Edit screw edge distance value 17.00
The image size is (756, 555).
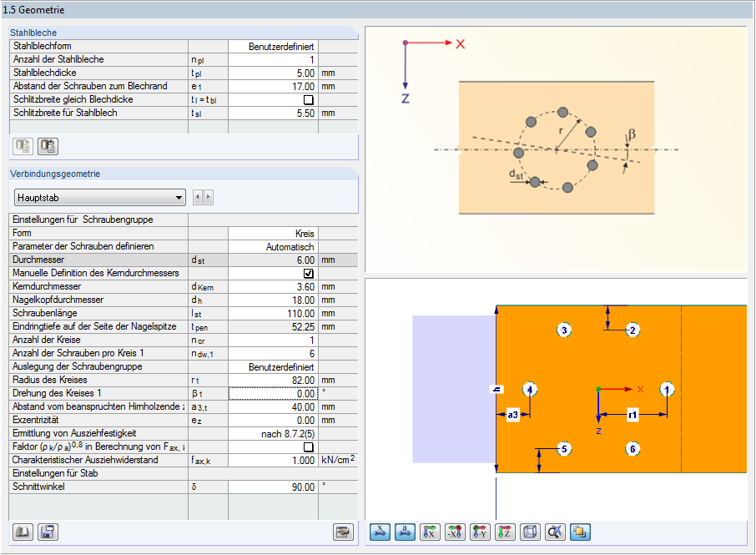273,86
